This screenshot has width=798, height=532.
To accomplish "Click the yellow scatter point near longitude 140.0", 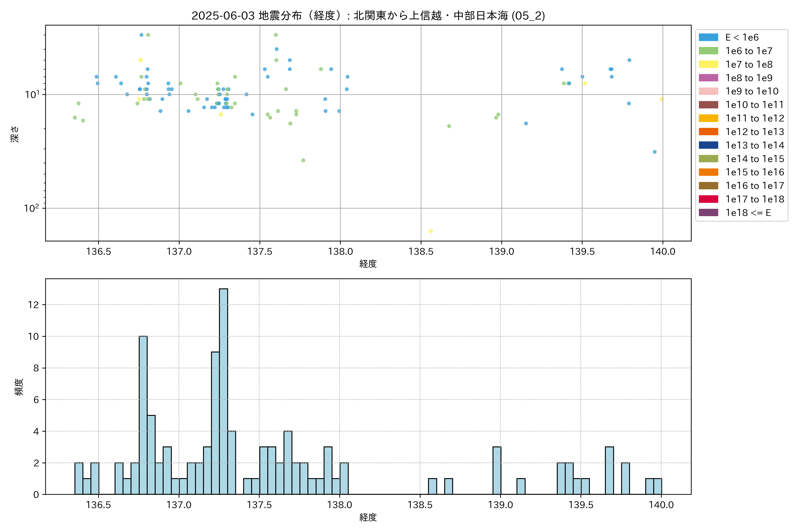I will tap(661, 99).
